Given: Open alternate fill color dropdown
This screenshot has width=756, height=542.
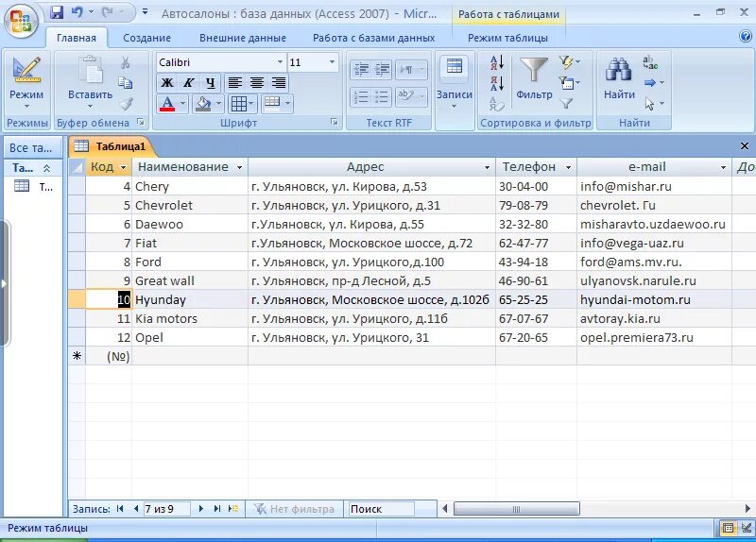Looking at the screenshot, I should click(x=288, y=103).
